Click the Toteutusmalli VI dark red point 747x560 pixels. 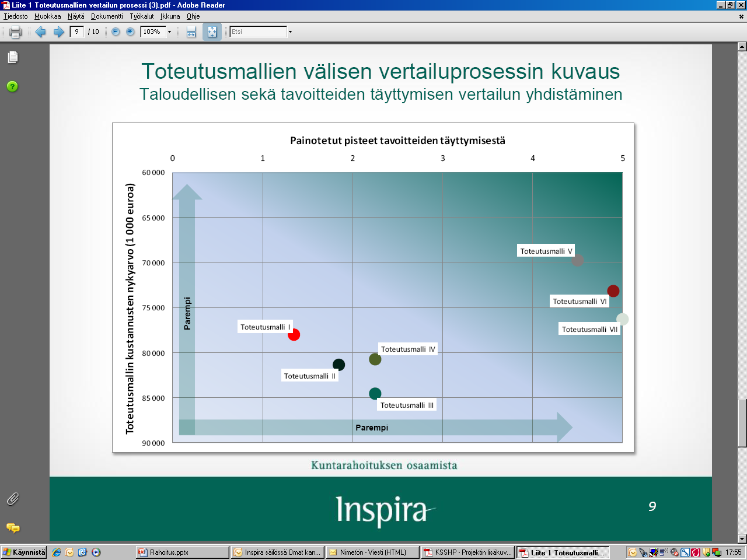coord(613,290)
